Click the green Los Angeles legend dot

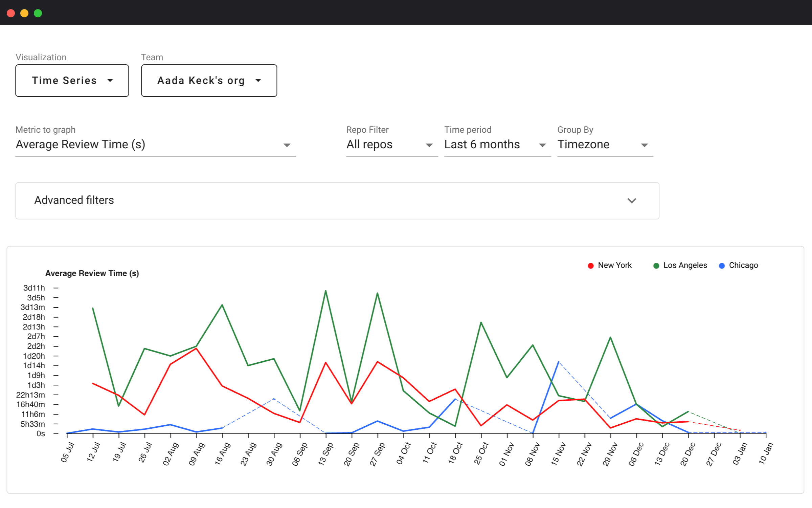tap(656, 266)
